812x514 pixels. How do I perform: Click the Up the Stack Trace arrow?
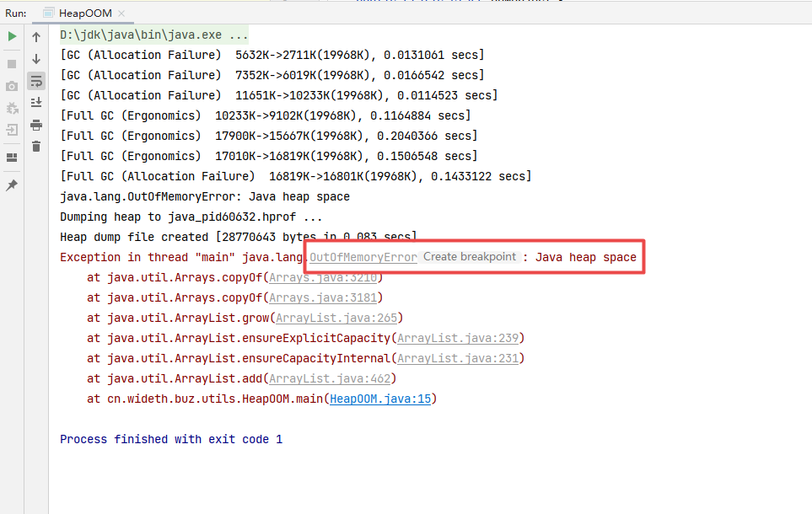pos(36,37)
